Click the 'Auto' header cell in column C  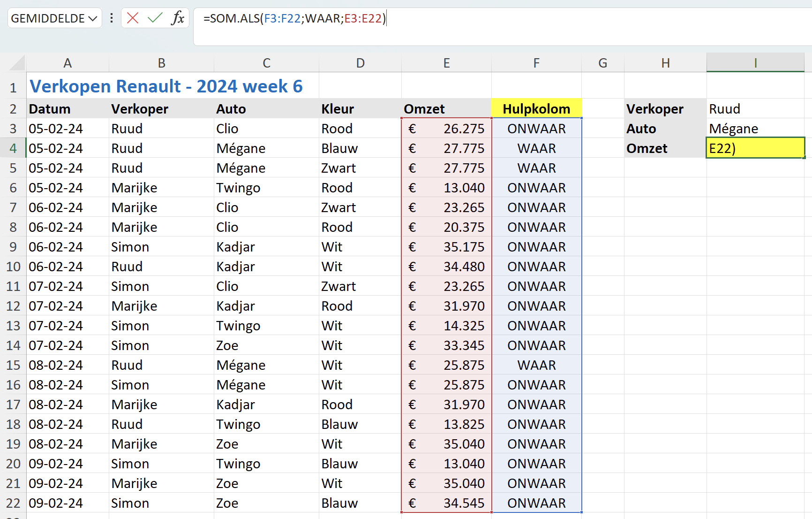[x=266, y=109]
